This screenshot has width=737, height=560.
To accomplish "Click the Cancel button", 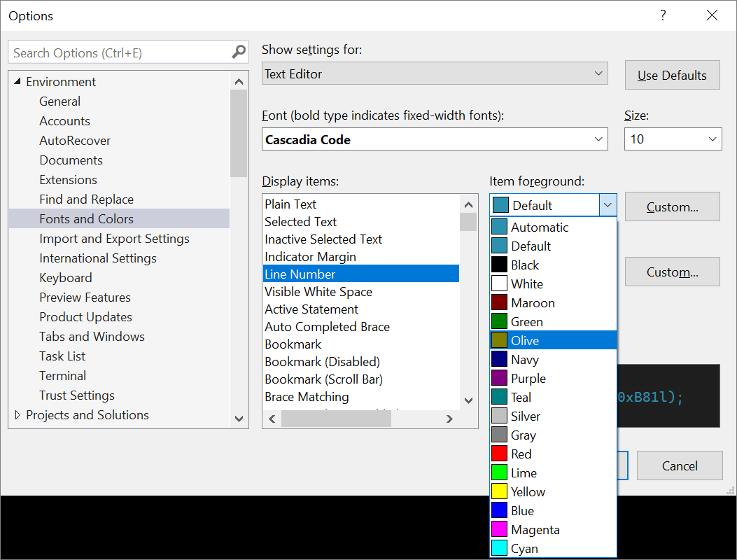I will click(680, 465).
